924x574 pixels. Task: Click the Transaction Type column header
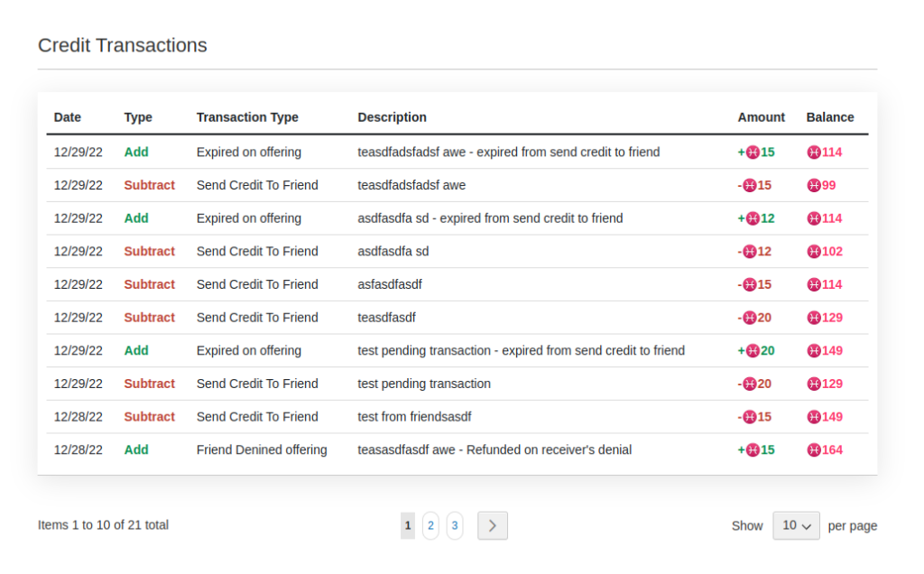coord(247,117)
